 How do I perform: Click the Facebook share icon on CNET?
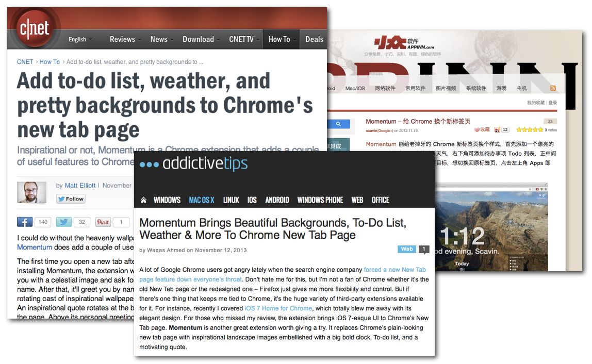coord(25,222)
